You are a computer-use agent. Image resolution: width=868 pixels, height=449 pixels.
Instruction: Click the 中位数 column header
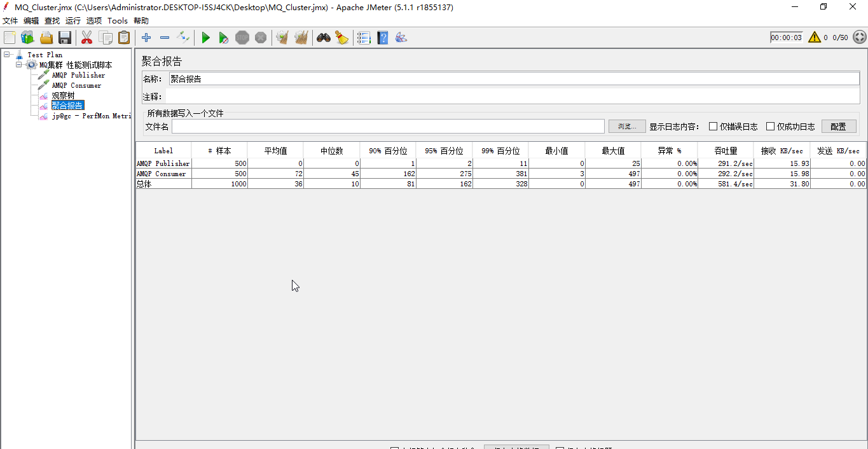332,151
